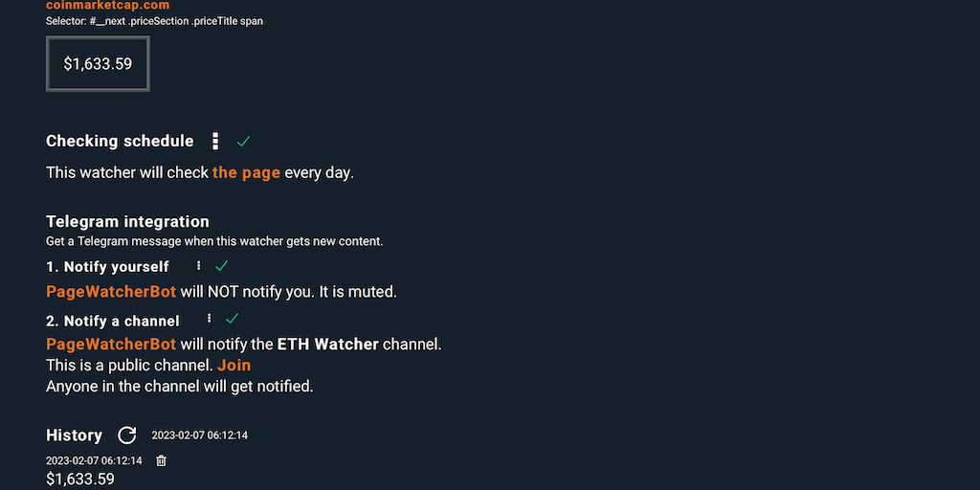This screenshot has width=980, height=490.
Task: Join the ETH Watcher public channel
Action: [x=234, y=365]
